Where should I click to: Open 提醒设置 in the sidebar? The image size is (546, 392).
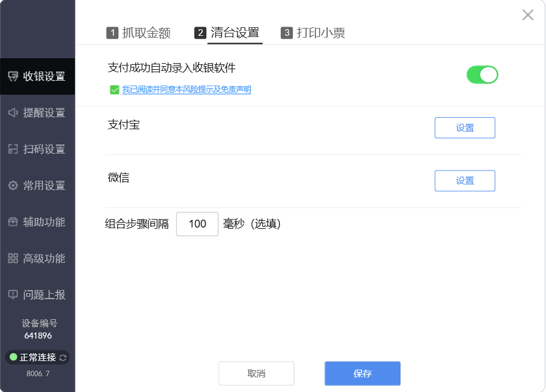[x=38, y=112]
